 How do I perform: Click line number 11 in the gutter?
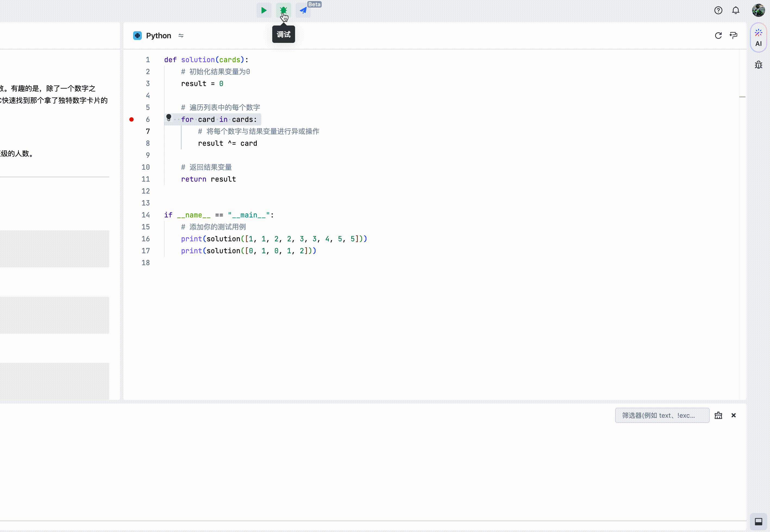point(145,179)
